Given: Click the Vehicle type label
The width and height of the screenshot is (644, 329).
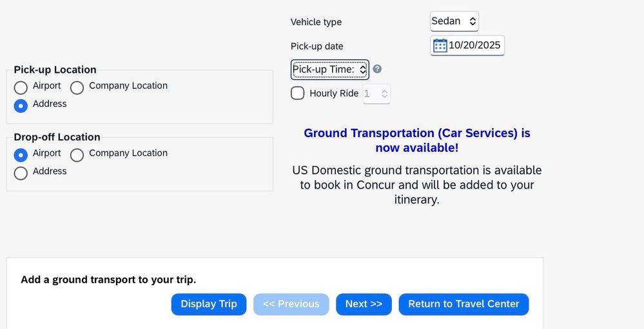Looking at the screenshot, I should (316, 22).
